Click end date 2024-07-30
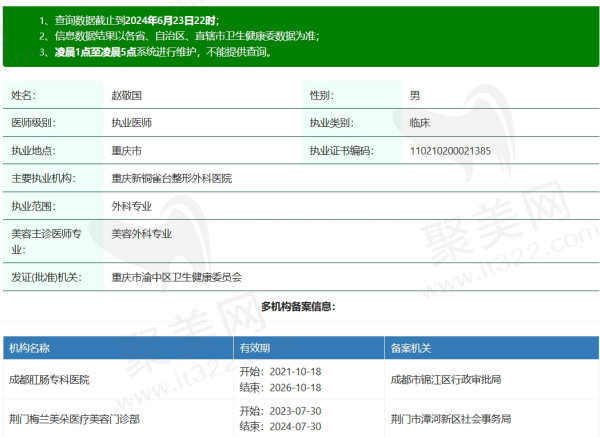 coord(295,426)
